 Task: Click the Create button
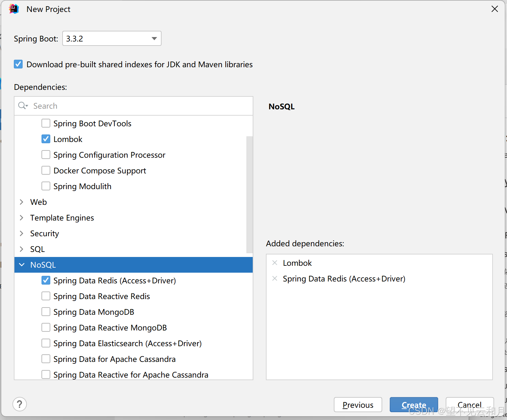click(x=414, y=405)
